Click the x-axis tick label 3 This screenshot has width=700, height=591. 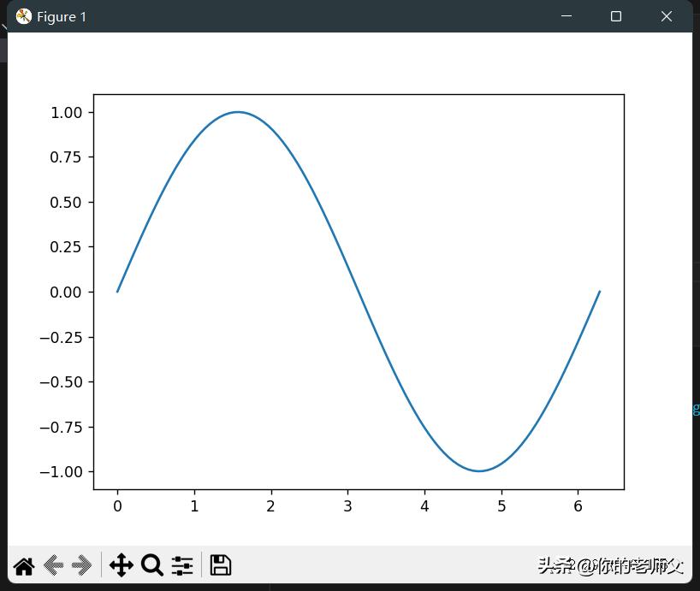click(347, 505)
